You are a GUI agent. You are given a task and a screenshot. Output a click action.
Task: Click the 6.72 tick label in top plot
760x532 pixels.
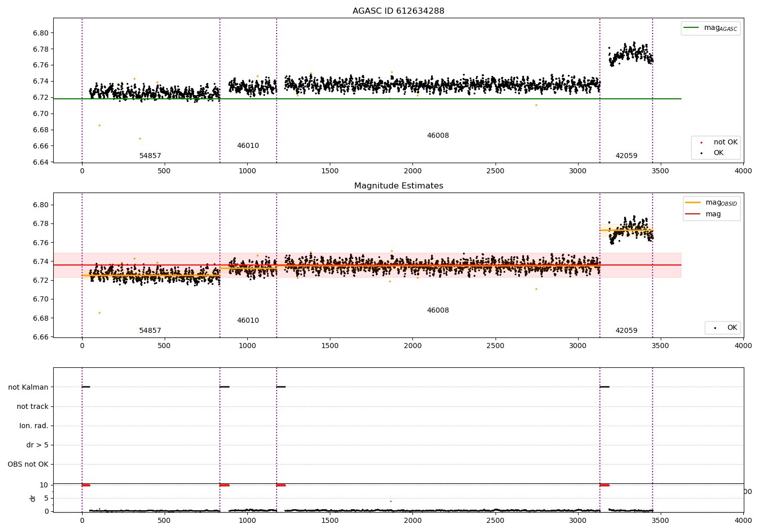(x=41, y=97)
